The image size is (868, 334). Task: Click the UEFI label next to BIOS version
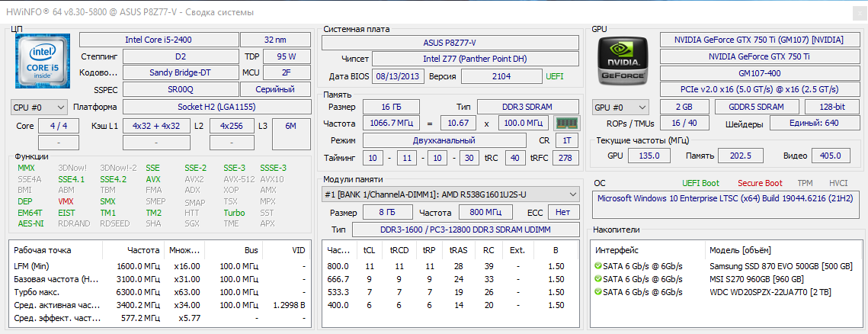(555, 76)
